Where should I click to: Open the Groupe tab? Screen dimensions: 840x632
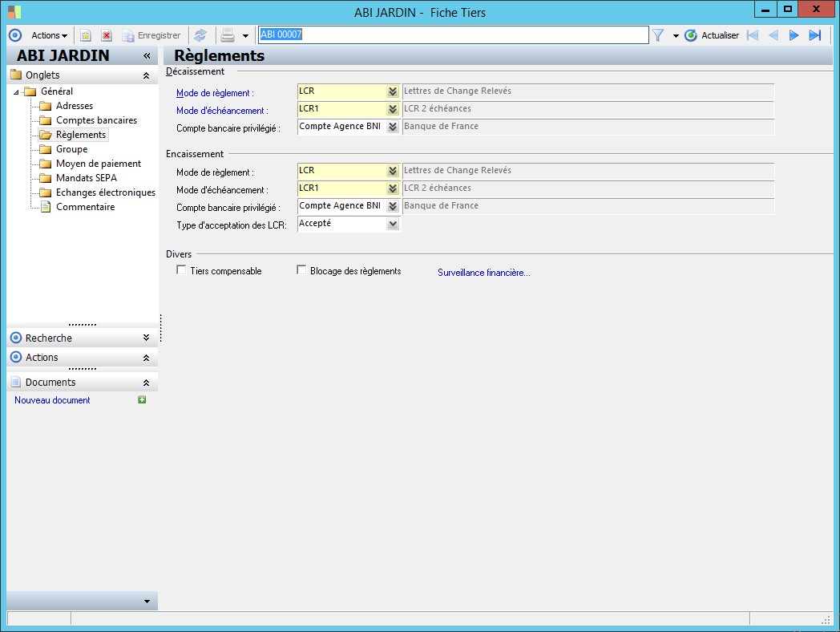72,149
